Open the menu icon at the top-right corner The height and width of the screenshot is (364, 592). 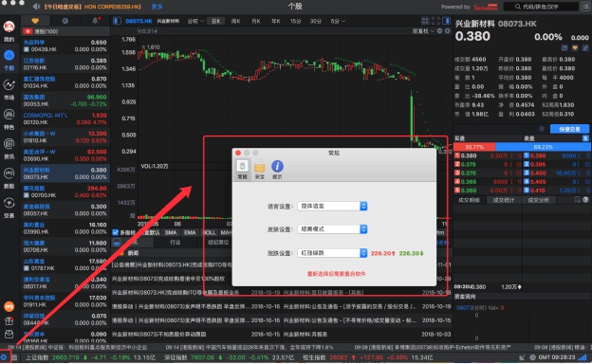pos(586,7)
